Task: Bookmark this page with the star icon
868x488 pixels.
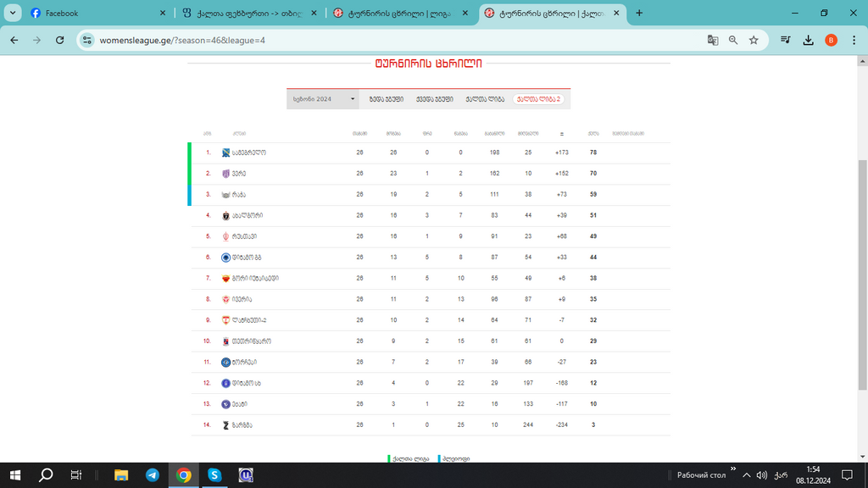Action: 754,40
